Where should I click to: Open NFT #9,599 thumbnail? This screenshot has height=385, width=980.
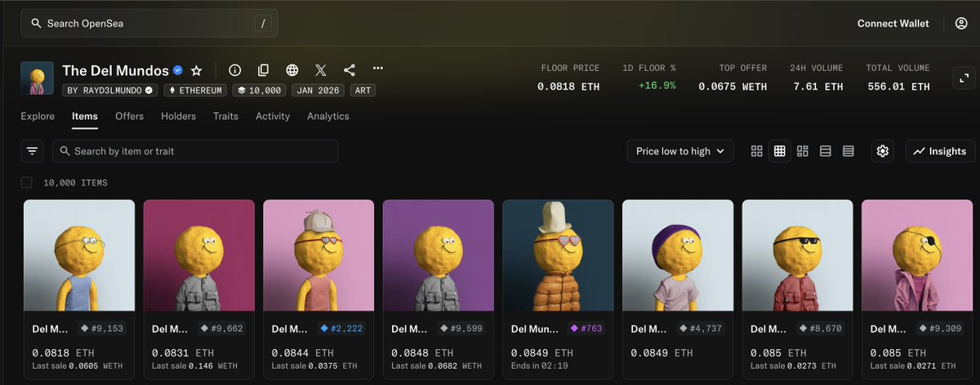point(439,255)
